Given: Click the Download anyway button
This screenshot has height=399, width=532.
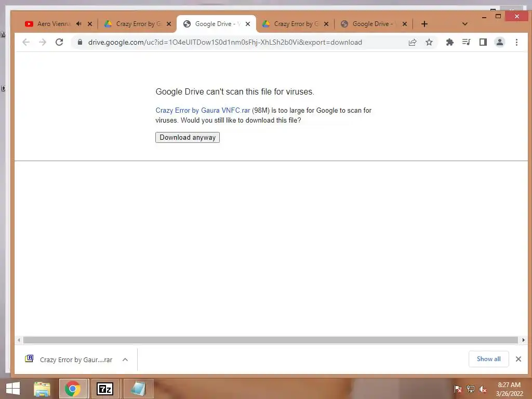Looking at the screenshot, I should point(187,137).
